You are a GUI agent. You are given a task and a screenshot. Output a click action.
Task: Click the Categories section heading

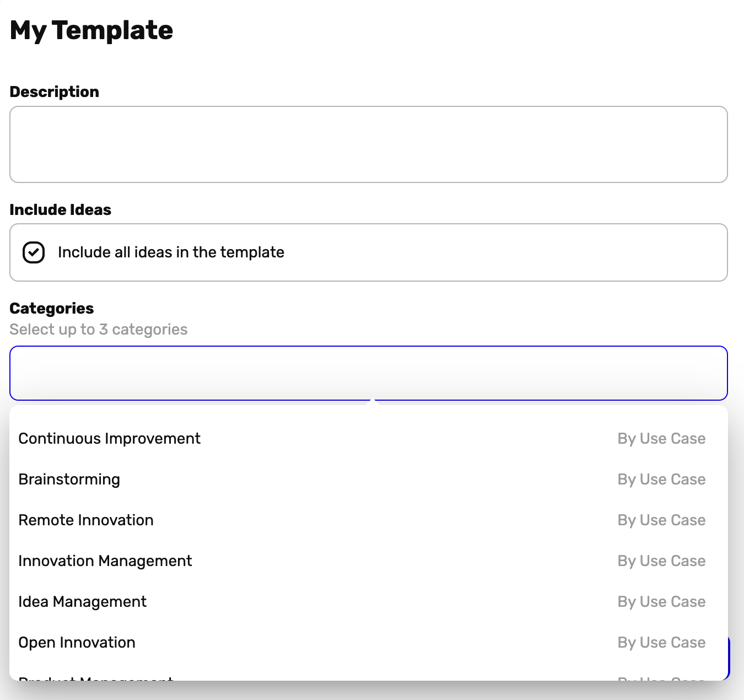52,309
